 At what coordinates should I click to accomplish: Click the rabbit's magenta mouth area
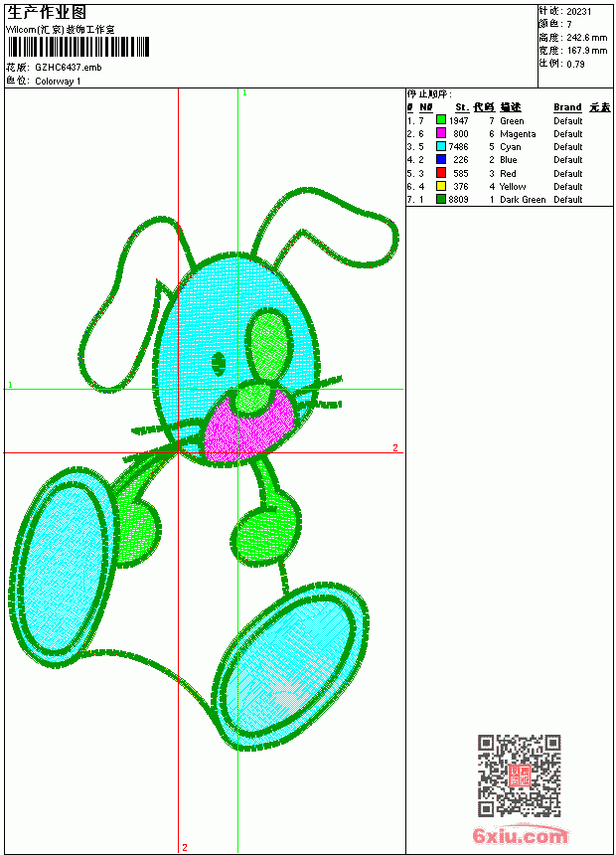[x=246, y=430]
